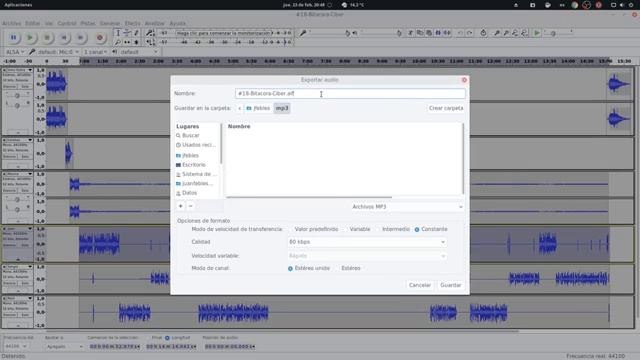Select Intermedio bitrate mode
Screen dimensions: 640x360
[392, 229]
